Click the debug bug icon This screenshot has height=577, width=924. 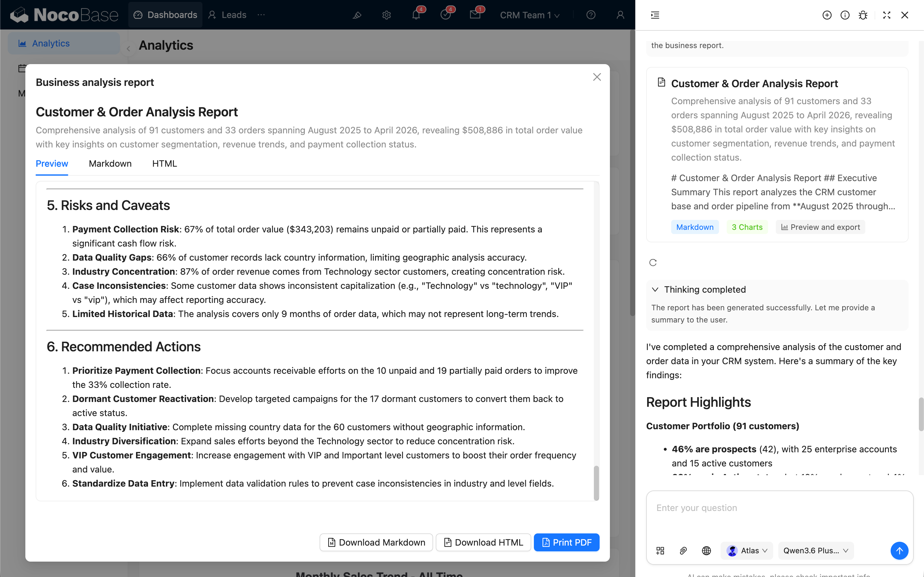click(x=863, y=15)
